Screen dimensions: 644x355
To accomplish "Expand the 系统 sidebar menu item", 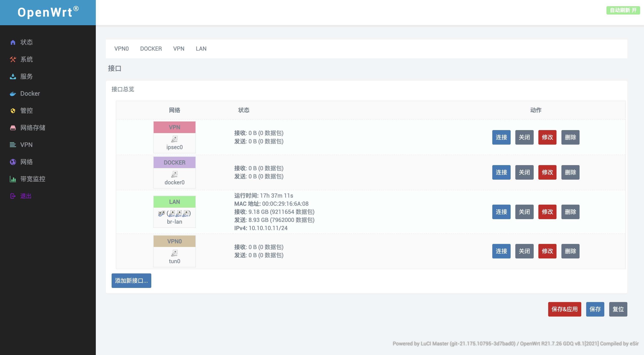I will 26,59.
